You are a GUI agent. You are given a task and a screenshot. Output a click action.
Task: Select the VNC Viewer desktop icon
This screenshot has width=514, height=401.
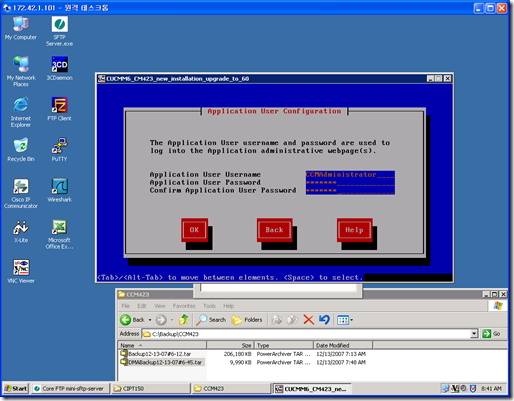click(x=21, y=272)
